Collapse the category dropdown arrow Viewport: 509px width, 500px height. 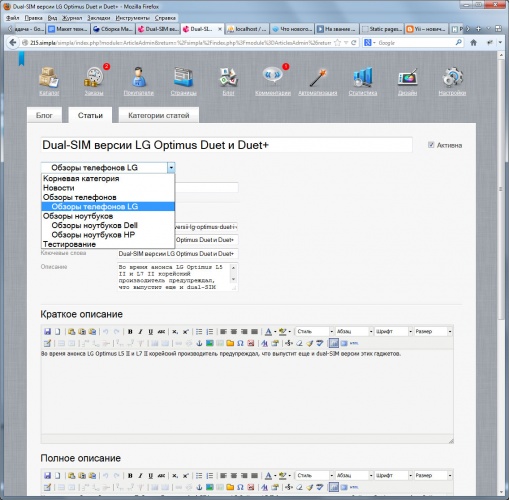click(x=171, y=167)
